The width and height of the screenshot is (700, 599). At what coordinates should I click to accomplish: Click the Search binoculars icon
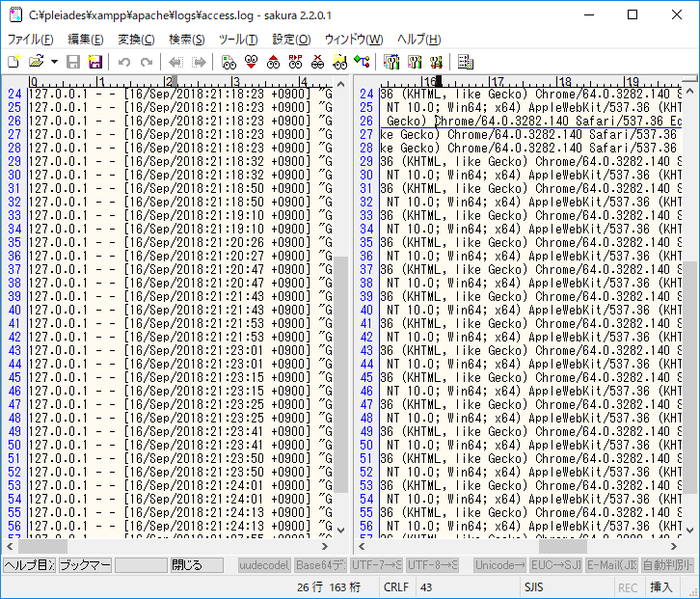pyautogui.click(x=228, y=62)
